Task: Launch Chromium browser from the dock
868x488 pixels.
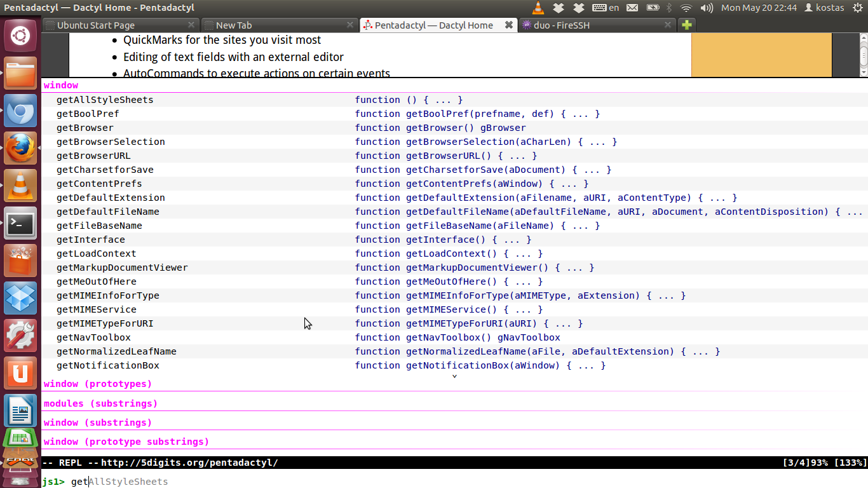Action: [x=20, y=111]
